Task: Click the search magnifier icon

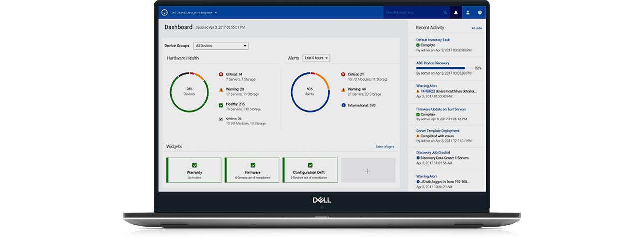Action: [445, 13]
